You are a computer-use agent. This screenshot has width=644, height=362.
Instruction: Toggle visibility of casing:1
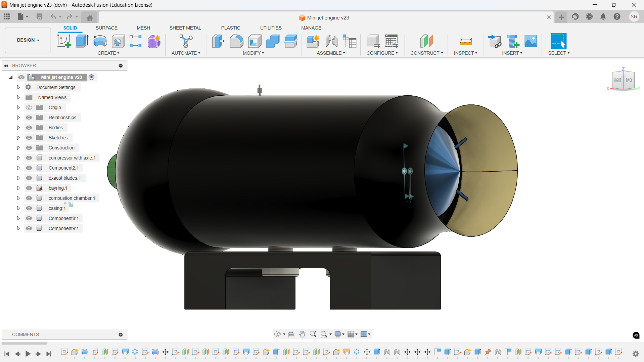29,208
